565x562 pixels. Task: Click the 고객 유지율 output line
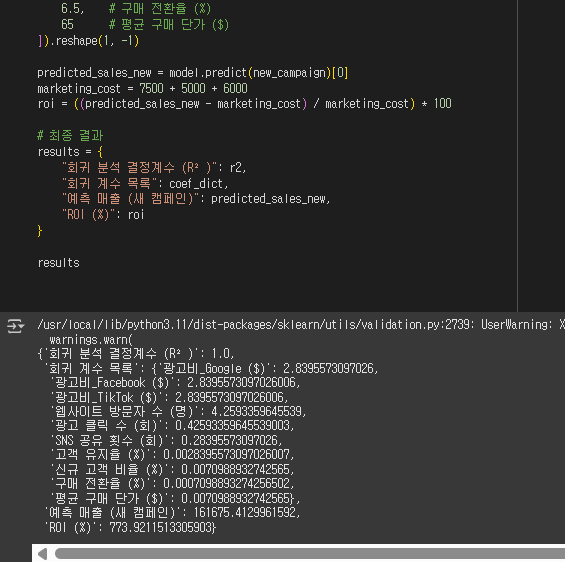tap(172, 455)
